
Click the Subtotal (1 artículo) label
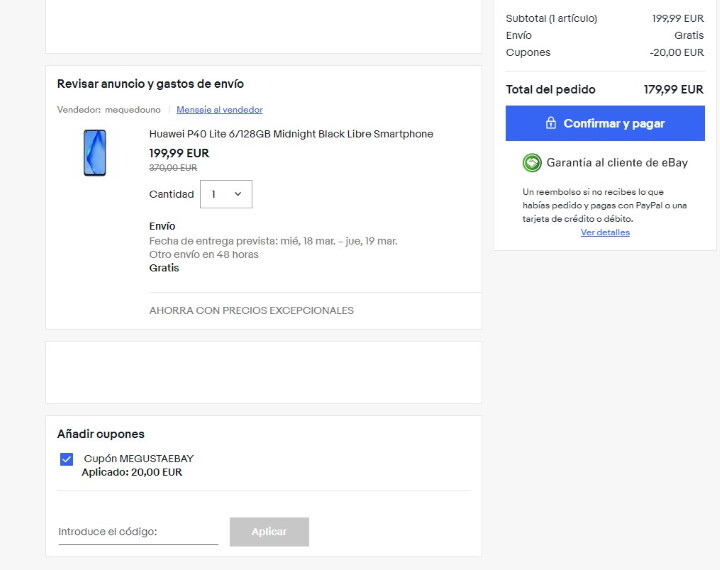[x=551, y=18]
